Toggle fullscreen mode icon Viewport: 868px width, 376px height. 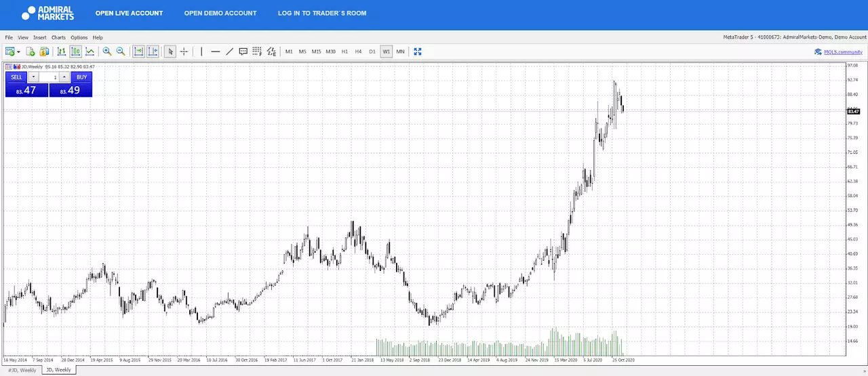click(418, 51)
